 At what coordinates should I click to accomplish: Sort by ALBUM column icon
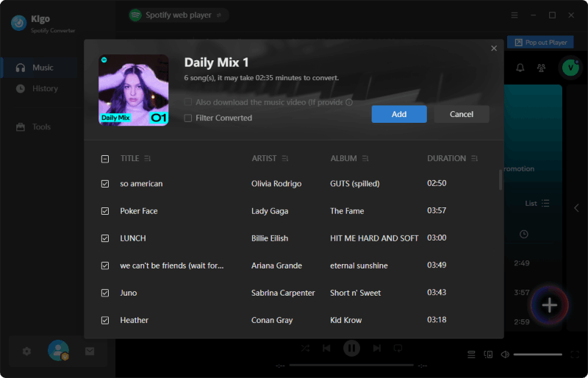point(365,158)
